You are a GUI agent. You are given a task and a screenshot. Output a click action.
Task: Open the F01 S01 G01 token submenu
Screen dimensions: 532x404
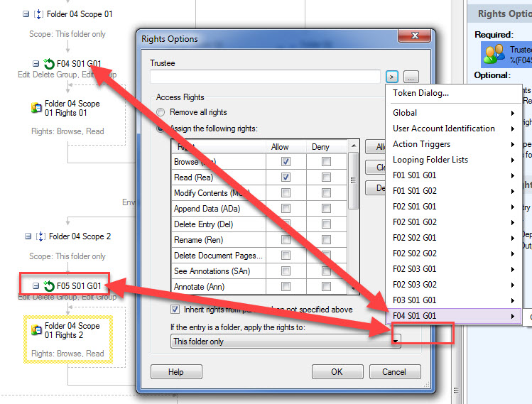(x=453, y=175)
